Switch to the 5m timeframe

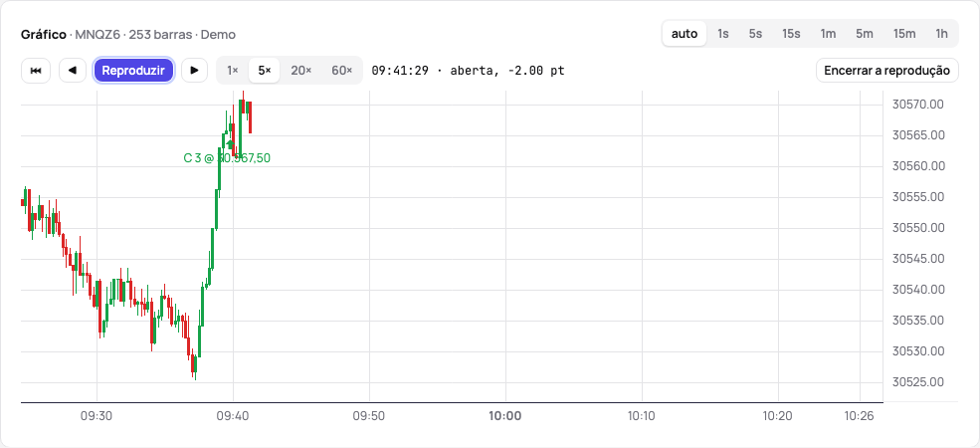865,34
